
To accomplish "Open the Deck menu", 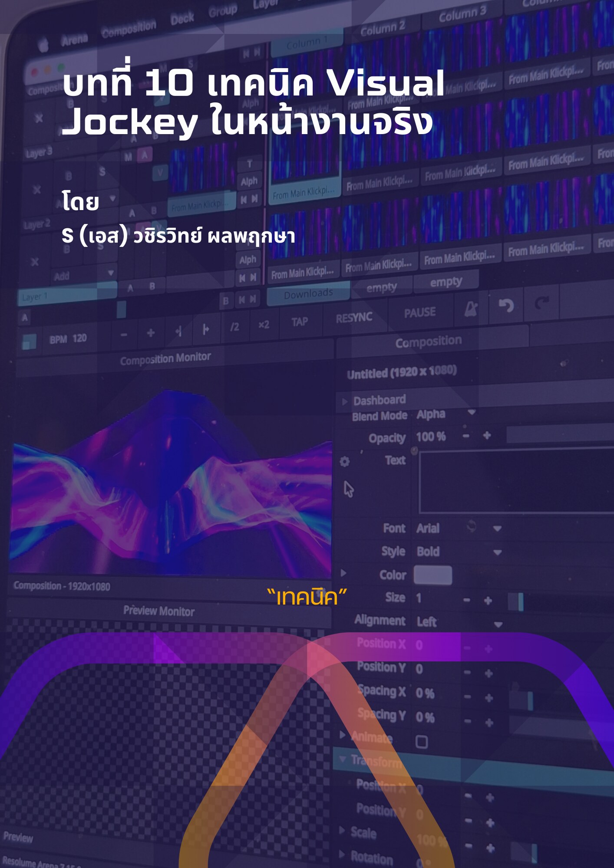I will [182, 18].
